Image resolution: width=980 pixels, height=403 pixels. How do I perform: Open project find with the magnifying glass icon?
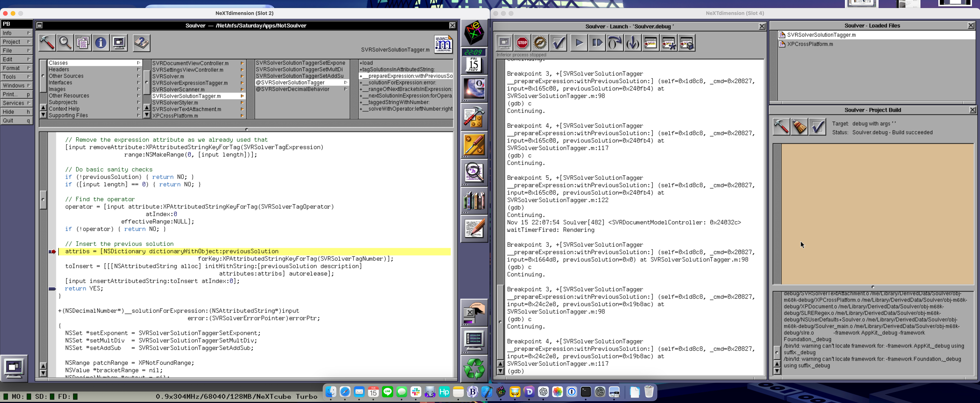[65, 43]
